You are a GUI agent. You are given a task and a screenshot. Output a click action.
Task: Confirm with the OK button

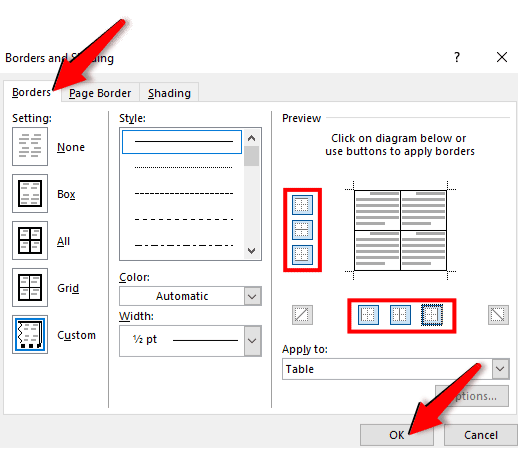(x=397, y=435)
